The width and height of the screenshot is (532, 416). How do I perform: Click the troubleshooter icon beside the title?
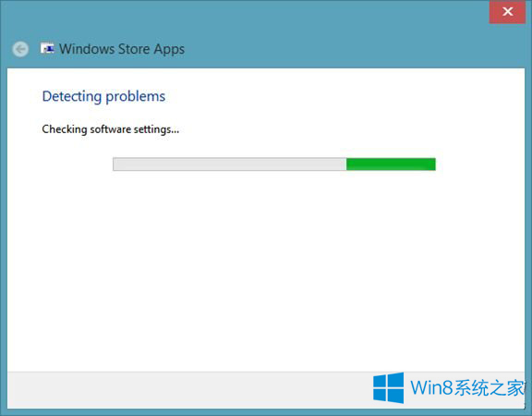pos(47,49)
